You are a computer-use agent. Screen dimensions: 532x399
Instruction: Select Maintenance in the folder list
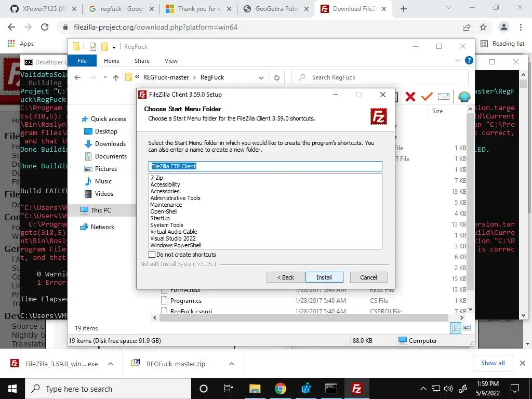(166, 205)
